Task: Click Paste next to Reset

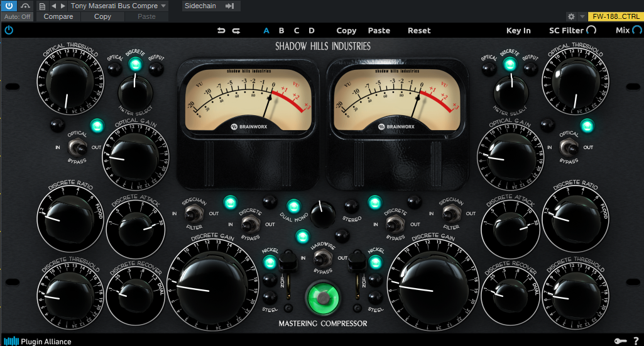Action: pos(379,30)
